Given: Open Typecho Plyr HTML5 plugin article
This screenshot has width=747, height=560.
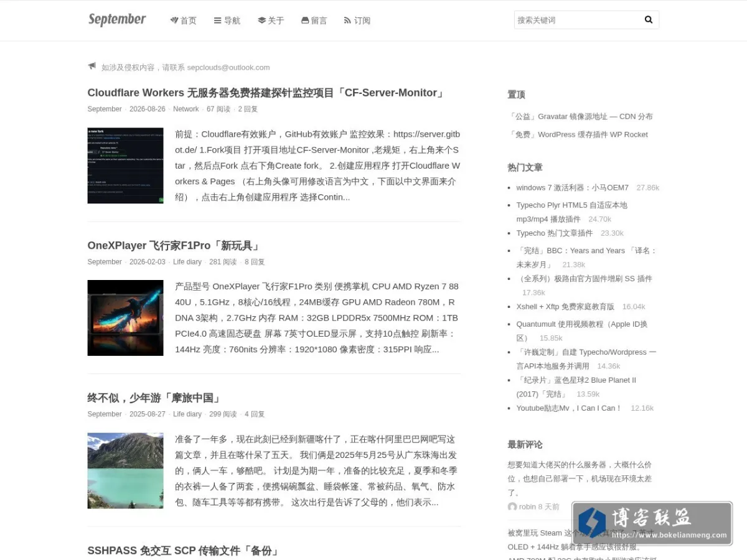Looking at the screenshot, I should pyautogui.click(x=571, y=212).
